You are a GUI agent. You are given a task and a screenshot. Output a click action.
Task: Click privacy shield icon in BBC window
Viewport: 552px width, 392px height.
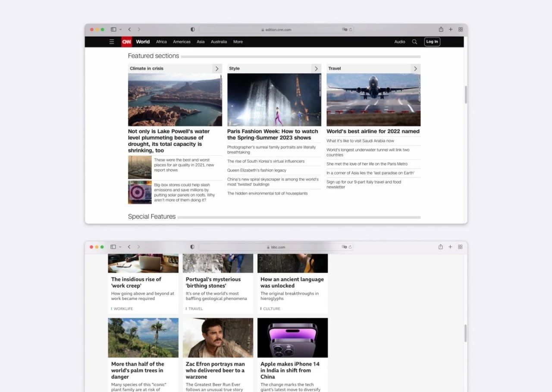coord(192,247)
